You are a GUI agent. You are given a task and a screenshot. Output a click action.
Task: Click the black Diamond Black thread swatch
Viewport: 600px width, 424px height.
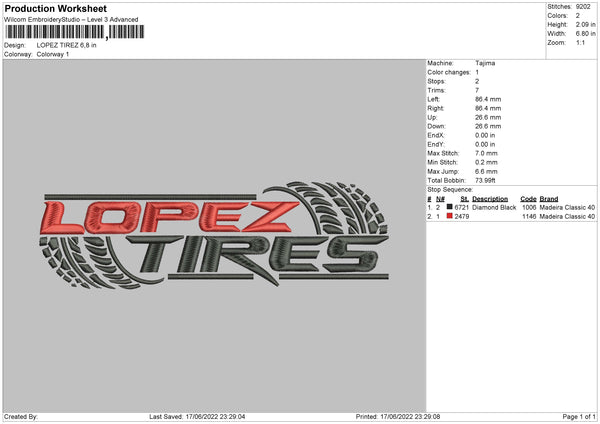click(450, 207)
